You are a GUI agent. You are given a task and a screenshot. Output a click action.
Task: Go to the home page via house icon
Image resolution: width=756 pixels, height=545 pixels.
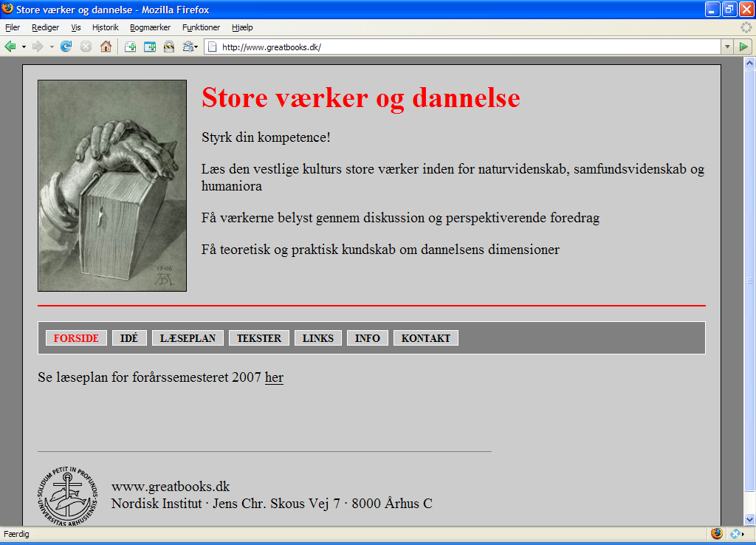tap(106, 47)
